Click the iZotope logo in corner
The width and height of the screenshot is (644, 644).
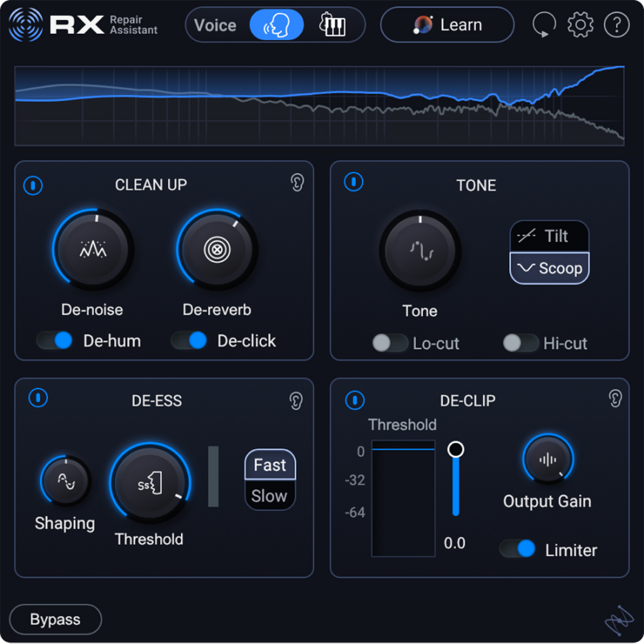click(619, 621)
